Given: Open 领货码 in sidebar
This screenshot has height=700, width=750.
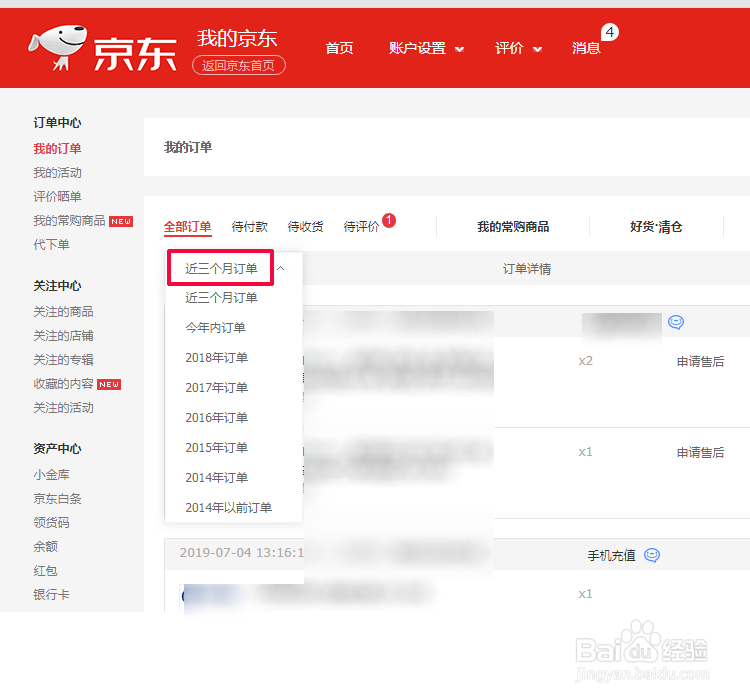Looking at the screenshot, I should (x=51, y=522).
